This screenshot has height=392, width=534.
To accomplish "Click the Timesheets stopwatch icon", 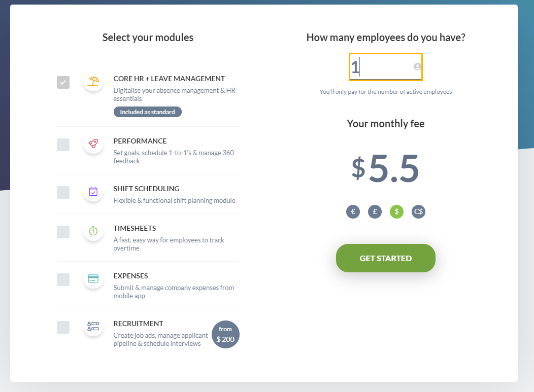I will pyautogui.click(x=93, y=231).
